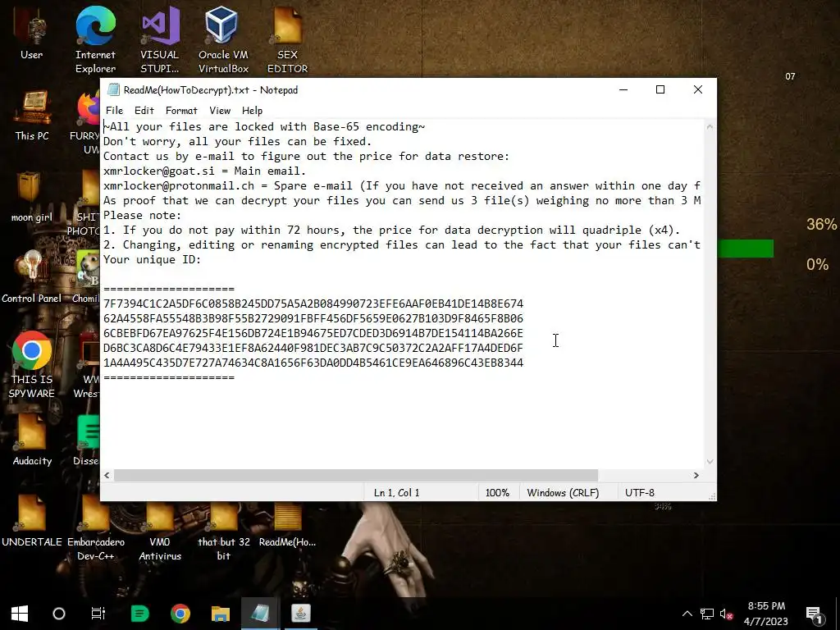The image size is (840, 630).
Task: Open Task View on taskbar
Action: point(98,614)
